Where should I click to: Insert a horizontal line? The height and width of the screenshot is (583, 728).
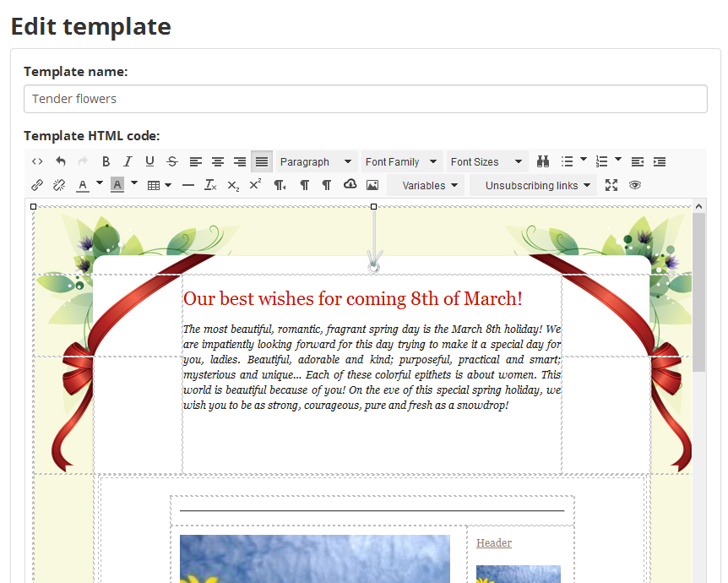pyautogui.click(x=188, y=185)
